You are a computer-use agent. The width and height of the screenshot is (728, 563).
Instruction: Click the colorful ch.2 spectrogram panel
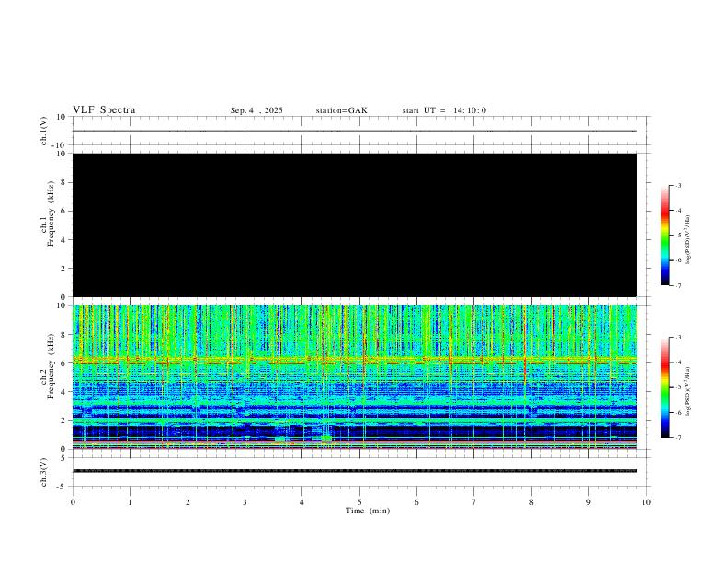(x=355, y=377)
